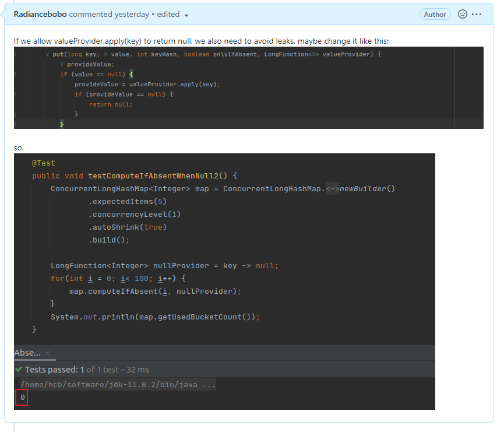The width and height of the screenshot is (504, 432).
Task: Click the text 'If we allow valueProvider.apply(key)' sentence
Action: click(x=201, y=41)
